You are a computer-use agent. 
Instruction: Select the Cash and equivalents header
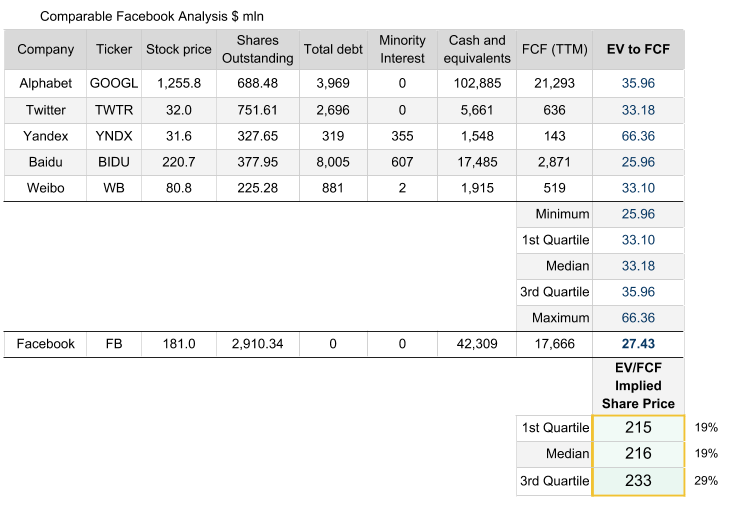(477, 49)
